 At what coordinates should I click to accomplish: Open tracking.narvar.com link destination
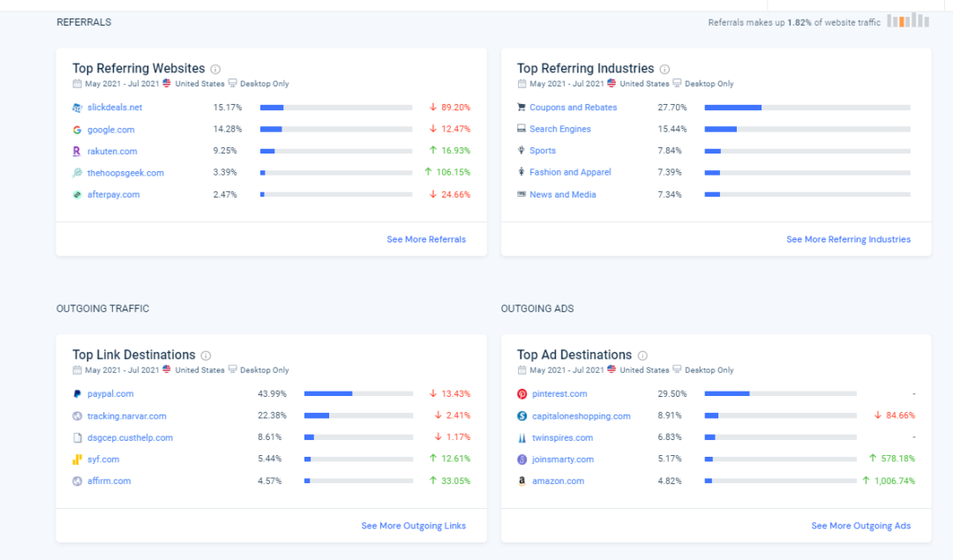pyautogui.click(x=126, y=416)
